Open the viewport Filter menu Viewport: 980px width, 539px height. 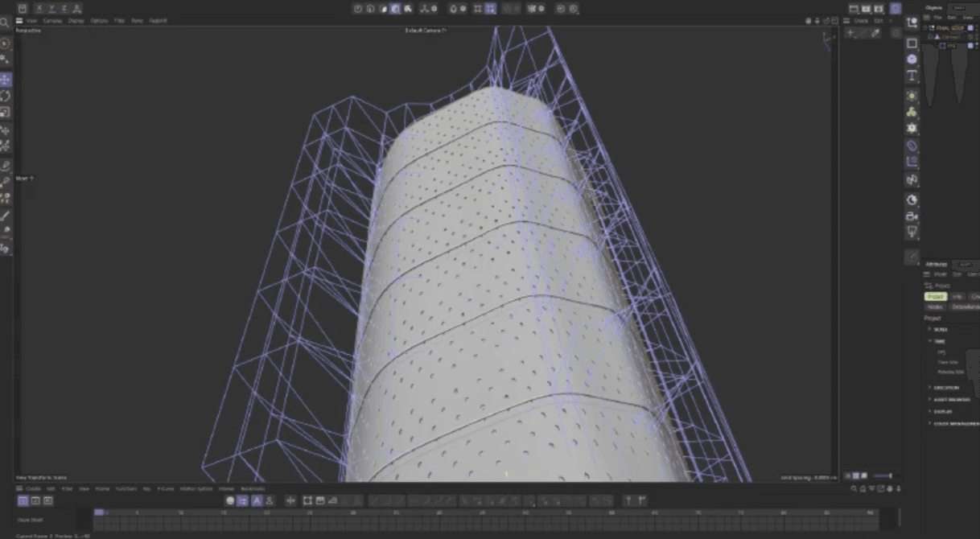(119, 20)
